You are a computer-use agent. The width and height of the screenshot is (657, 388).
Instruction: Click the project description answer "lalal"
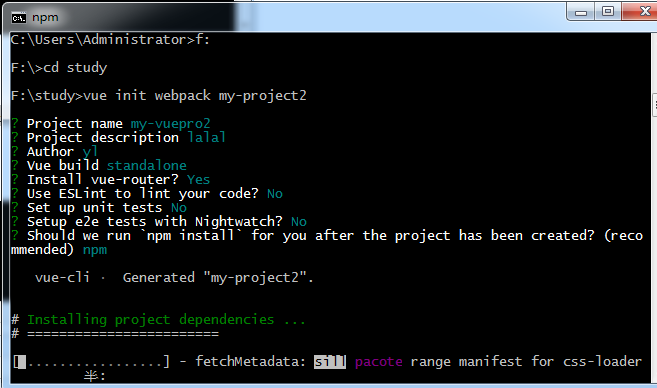pyautogui.click(x=207, y=137)
